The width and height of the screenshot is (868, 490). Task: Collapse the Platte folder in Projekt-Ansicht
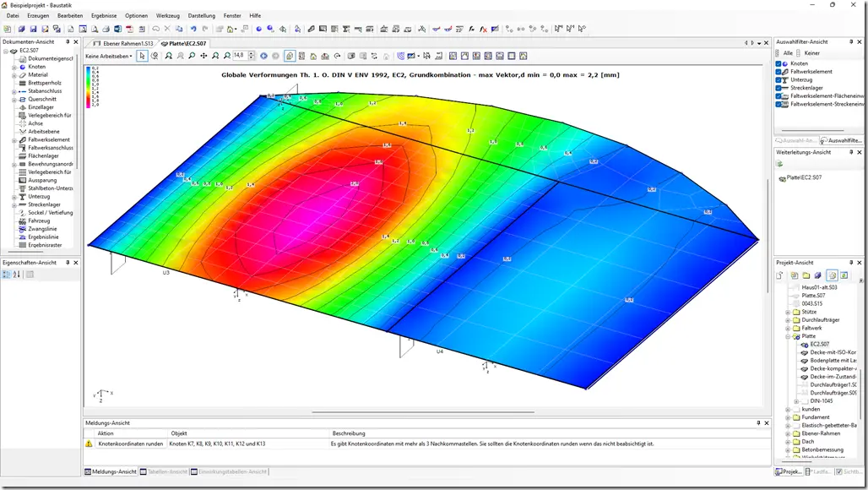tap(788, 336)
